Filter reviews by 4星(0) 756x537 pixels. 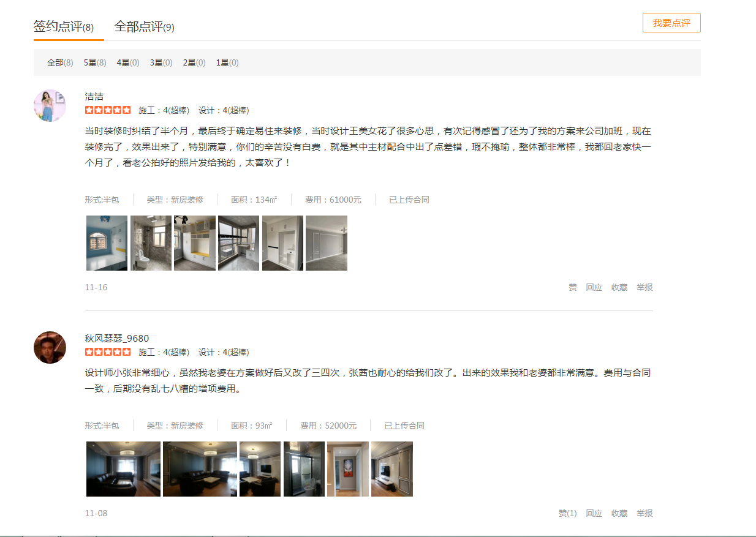coord(128,62)
